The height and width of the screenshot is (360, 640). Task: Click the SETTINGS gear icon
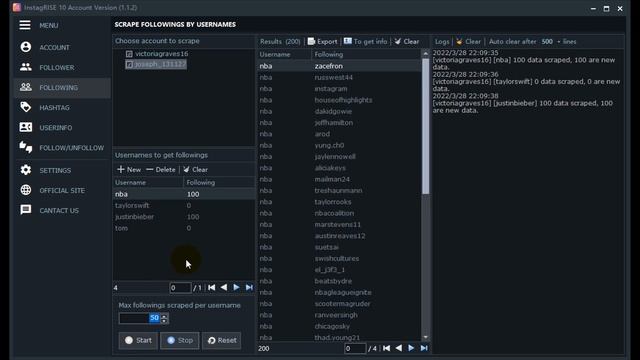[x=26, y=170]
